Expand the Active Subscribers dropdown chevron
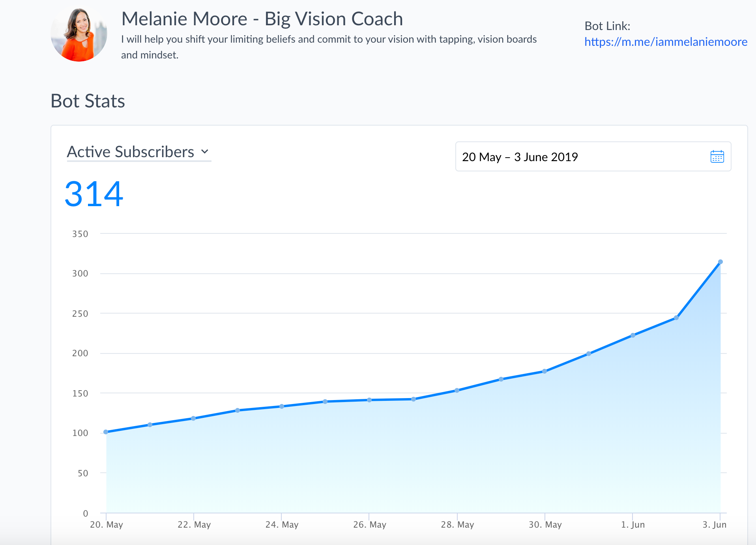This screenshot has width=756, height=545. tap(204, 152)
